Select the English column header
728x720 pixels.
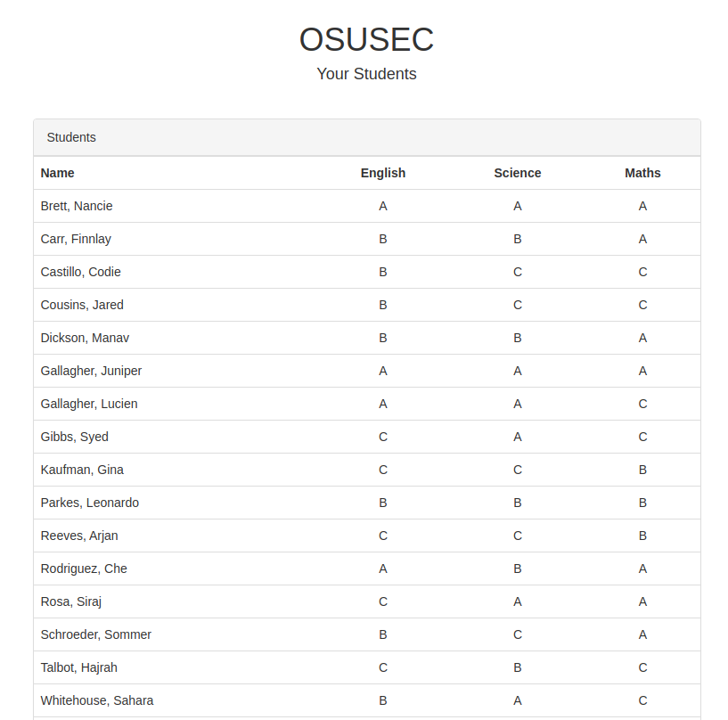pyautogui.click(x=383, y=173)
